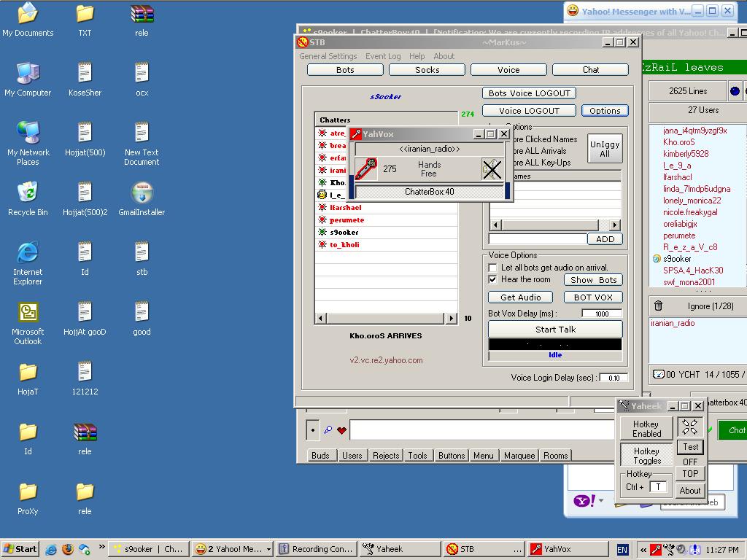
Task: Click left arrow of names list scrollbar
Action: coord(496,225)
